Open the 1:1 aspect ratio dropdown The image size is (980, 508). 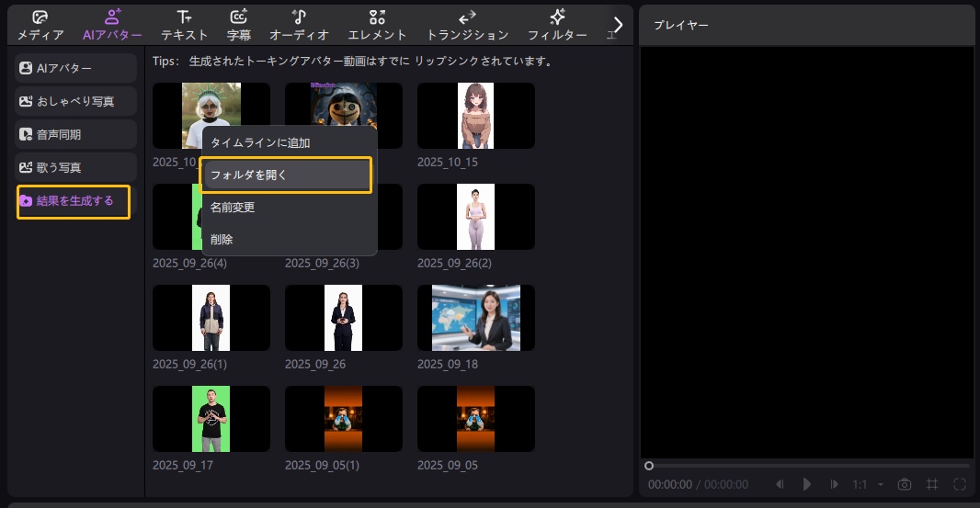pos(867,484)
